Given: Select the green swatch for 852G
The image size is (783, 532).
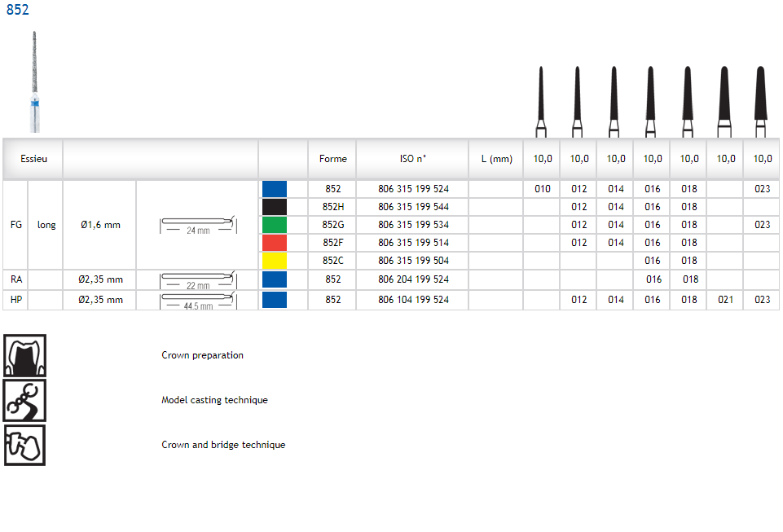Looking at the screenshot, I should click(x=275, y=225).
